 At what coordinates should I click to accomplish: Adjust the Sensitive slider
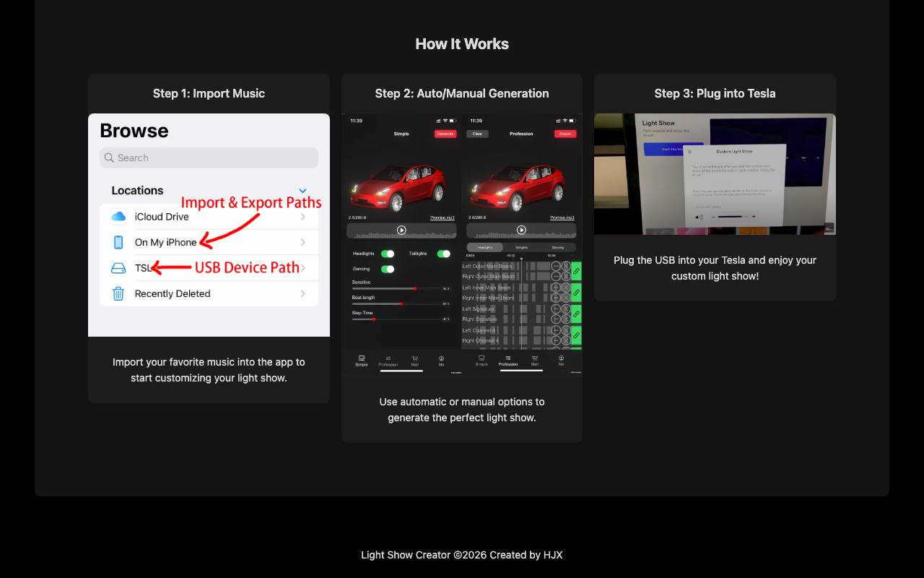coord(396,288)
